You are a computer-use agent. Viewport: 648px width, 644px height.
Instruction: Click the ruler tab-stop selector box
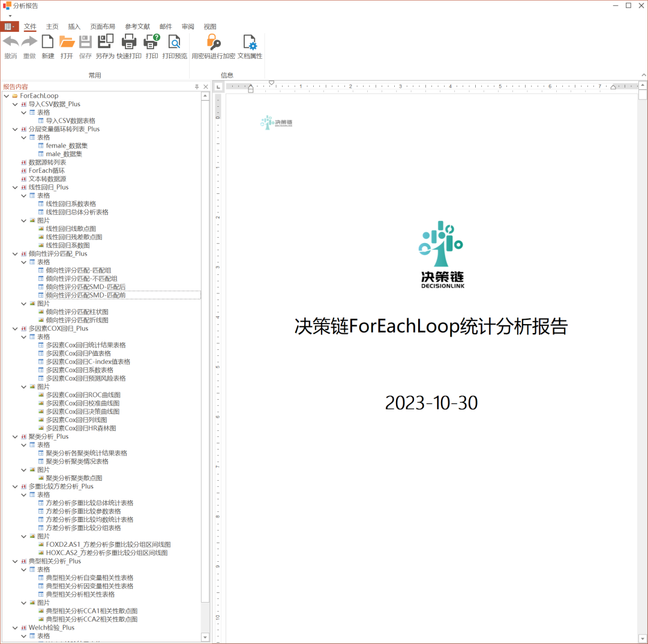(x=218, y=87)
